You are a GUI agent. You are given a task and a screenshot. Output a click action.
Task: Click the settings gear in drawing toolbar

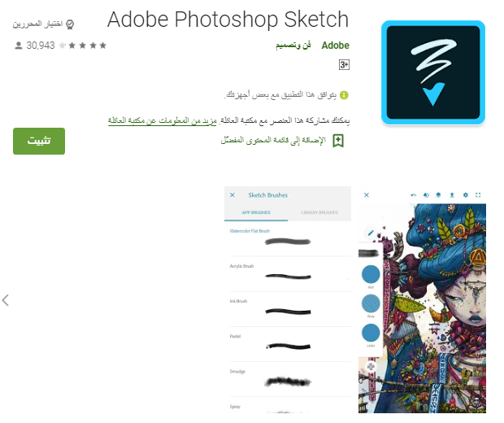point(466,195)
